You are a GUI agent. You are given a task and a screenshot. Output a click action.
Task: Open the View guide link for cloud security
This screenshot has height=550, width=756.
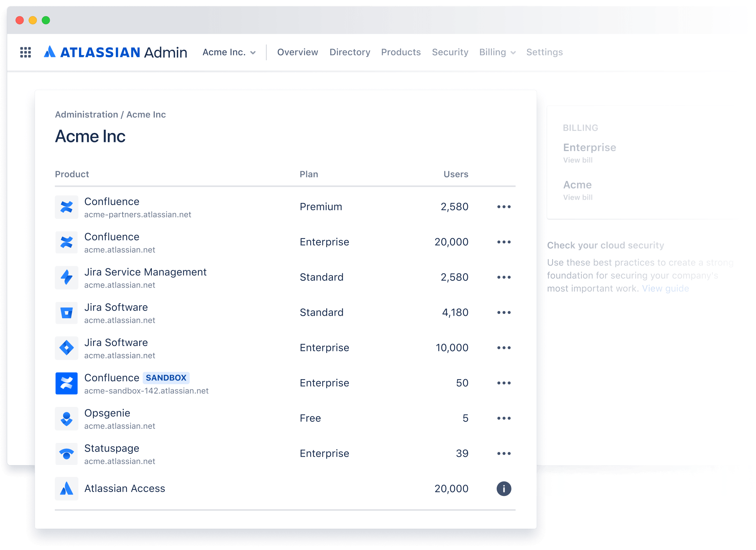click(665, 288)
